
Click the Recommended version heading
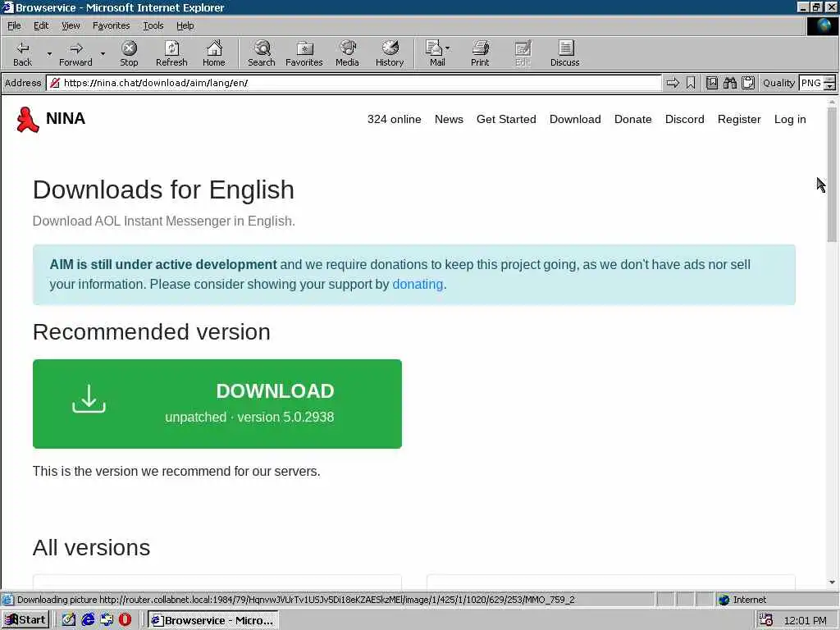pos(152,332)
